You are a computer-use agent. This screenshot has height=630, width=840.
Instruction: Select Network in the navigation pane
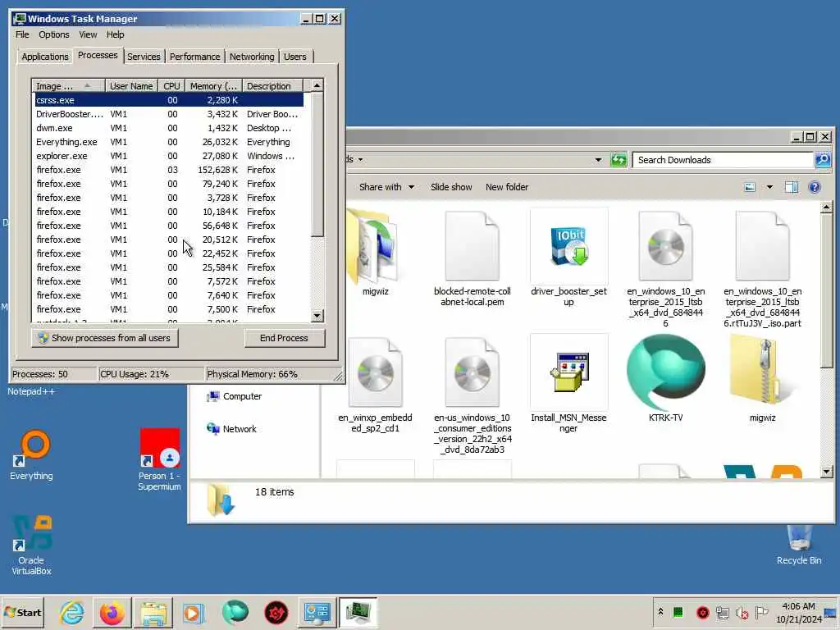click(232, 429)
